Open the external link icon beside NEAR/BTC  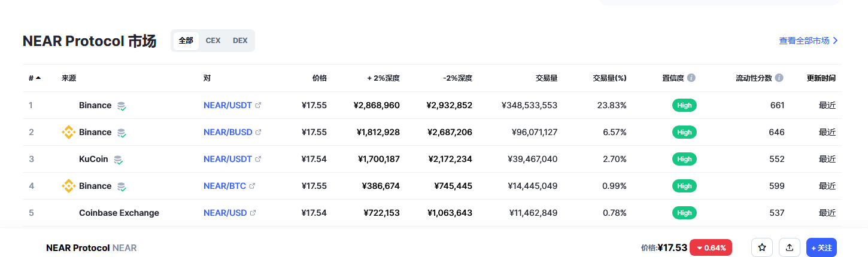click(x=252, y=186)
